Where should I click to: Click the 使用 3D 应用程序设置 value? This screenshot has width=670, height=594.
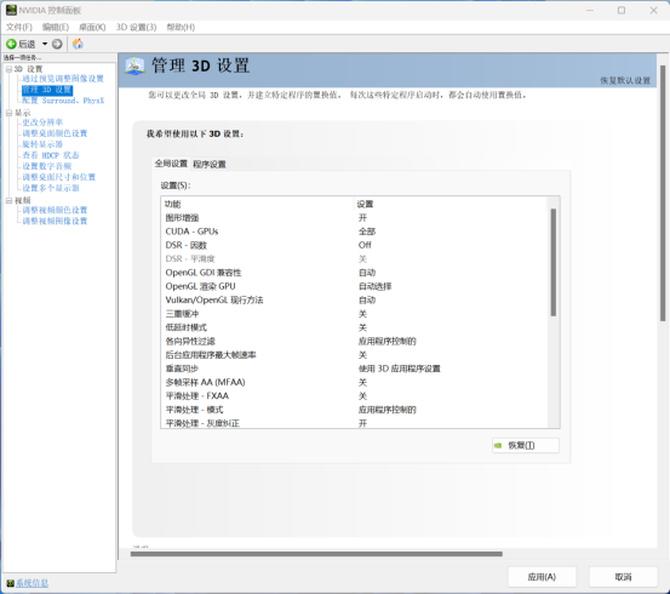(399, 368)
